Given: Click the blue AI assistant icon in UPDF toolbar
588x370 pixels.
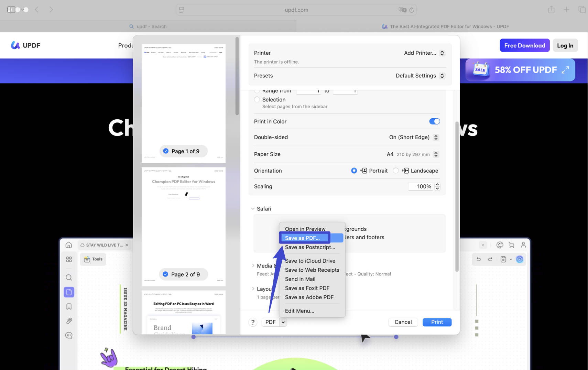Looking at the screenshot, I should (520, 259).
